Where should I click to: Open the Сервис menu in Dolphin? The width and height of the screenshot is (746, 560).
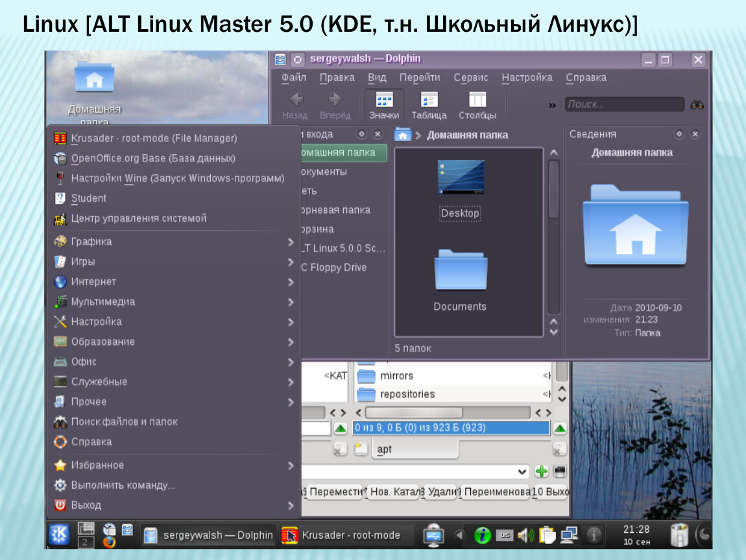[x=470, y=78]
